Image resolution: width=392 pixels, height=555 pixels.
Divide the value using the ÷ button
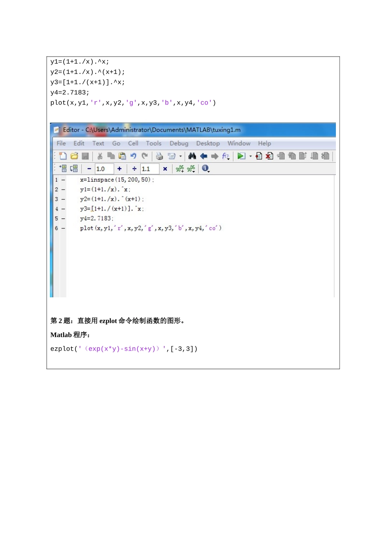135,168
